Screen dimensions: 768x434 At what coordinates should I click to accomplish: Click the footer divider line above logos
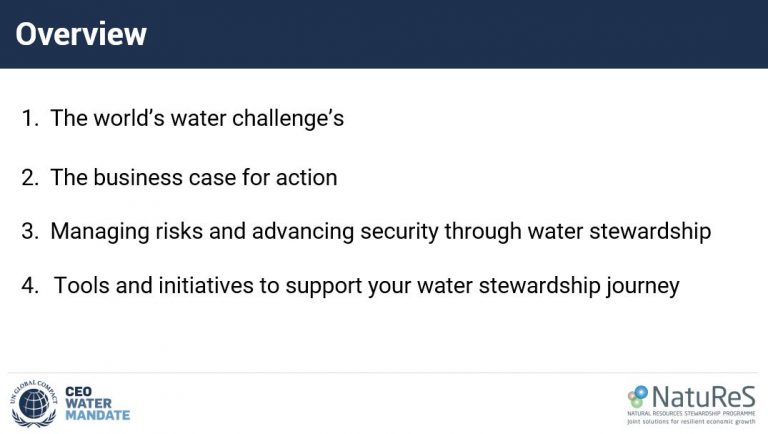coord(384,373)
